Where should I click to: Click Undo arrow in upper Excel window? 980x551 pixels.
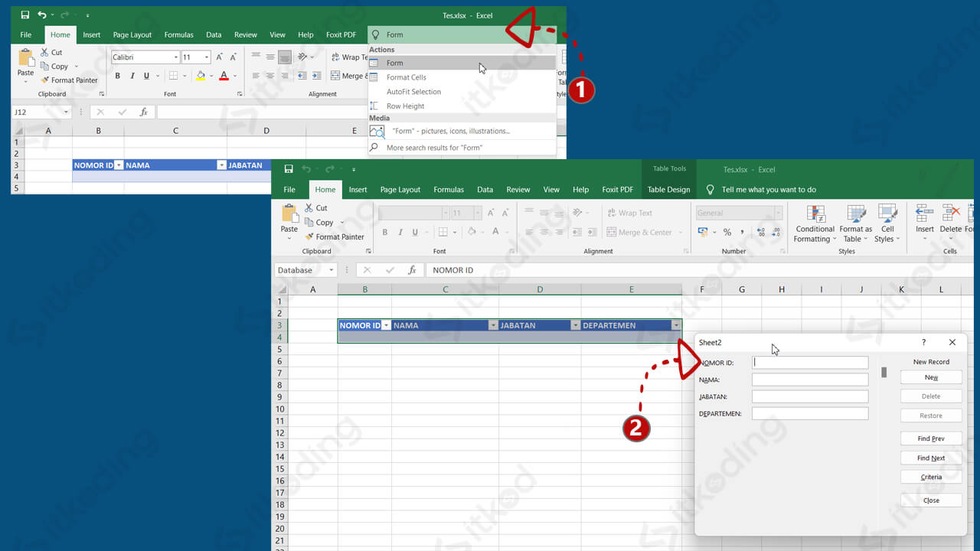point(42,15)
